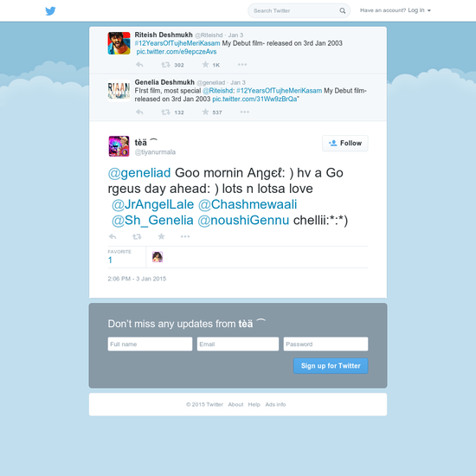Image resolution: width=476 pixels, height=476 pixels.
Task: Open more options on Genelia Deshmukh's tweet
Action: 245,112
